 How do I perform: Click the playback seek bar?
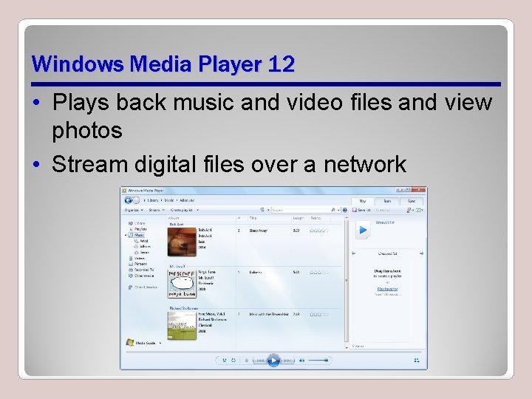pos(274,352)
